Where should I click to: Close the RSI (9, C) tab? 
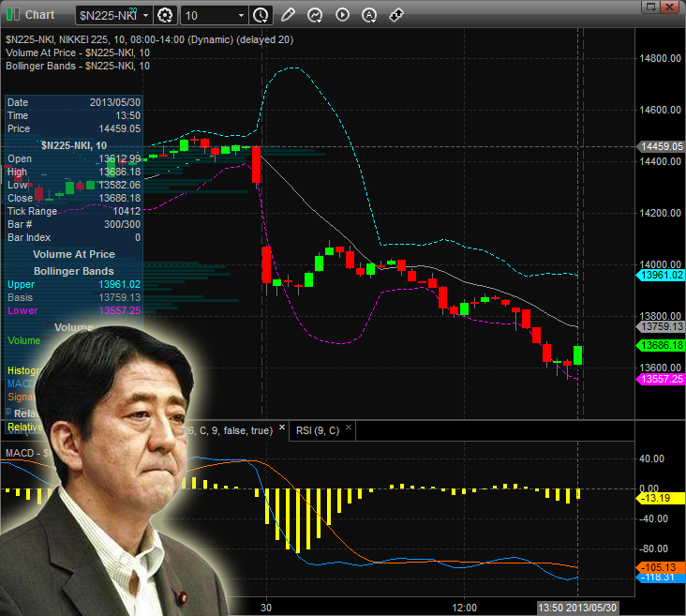pos(349,427)
